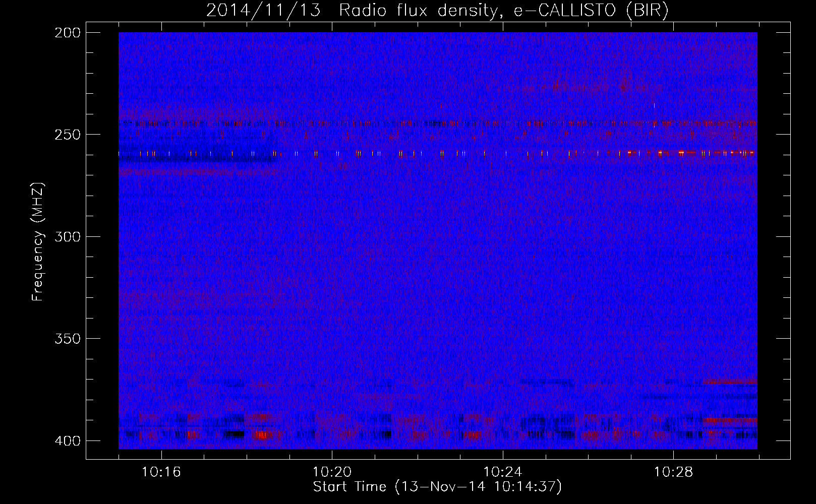The width and height of the screenshot is (816, 504).
Task: Click the 10:20 time tick label
Action: coord(332,472)
